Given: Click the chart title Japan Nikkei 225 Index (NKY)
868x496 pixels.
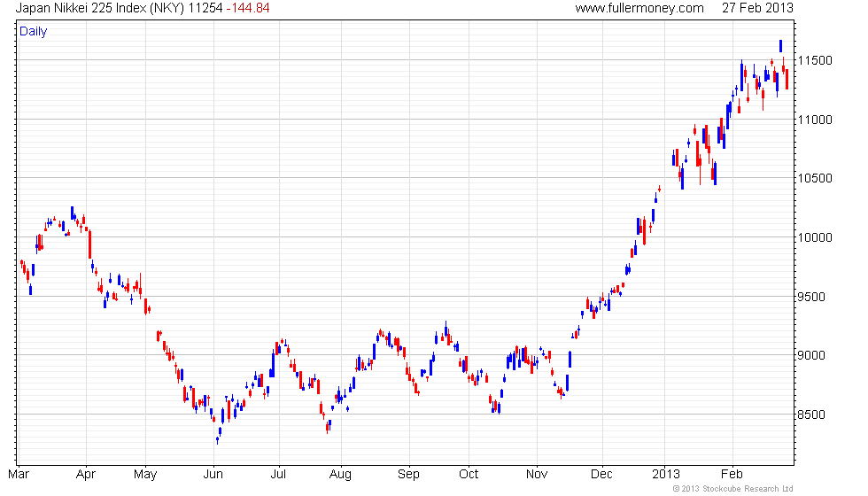Looking at the screenshot, I should 99,8.
